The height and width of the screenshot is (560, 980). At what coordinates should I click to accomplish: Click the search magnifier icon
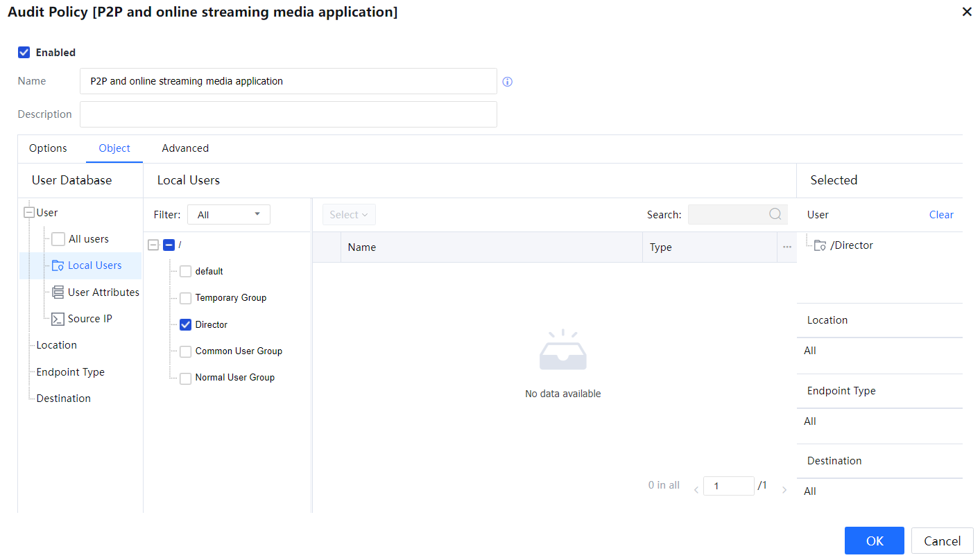(x=775, y=214)
